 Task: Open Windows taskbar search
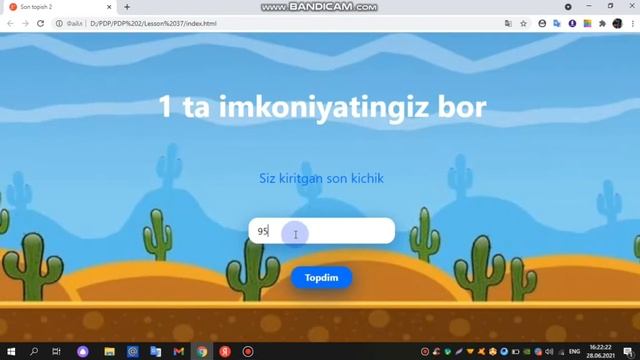[x=34, y=351]
